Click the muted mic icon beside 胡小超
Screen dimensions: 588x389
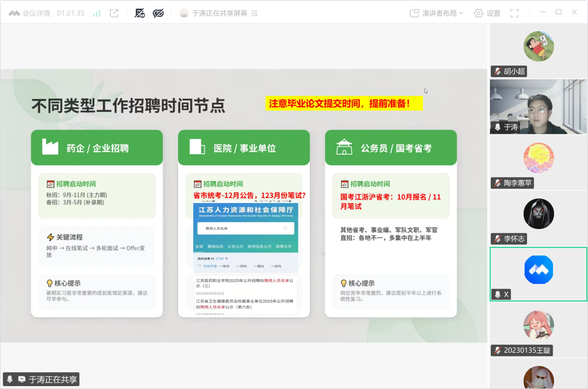coord(497,72)
